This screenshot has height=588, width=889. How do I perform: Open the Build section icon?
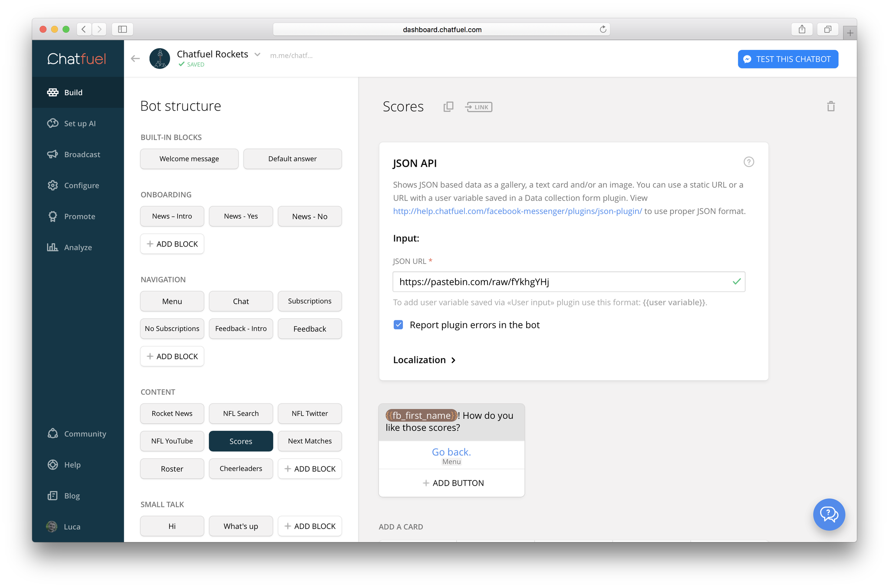click(x=53, y=92)
